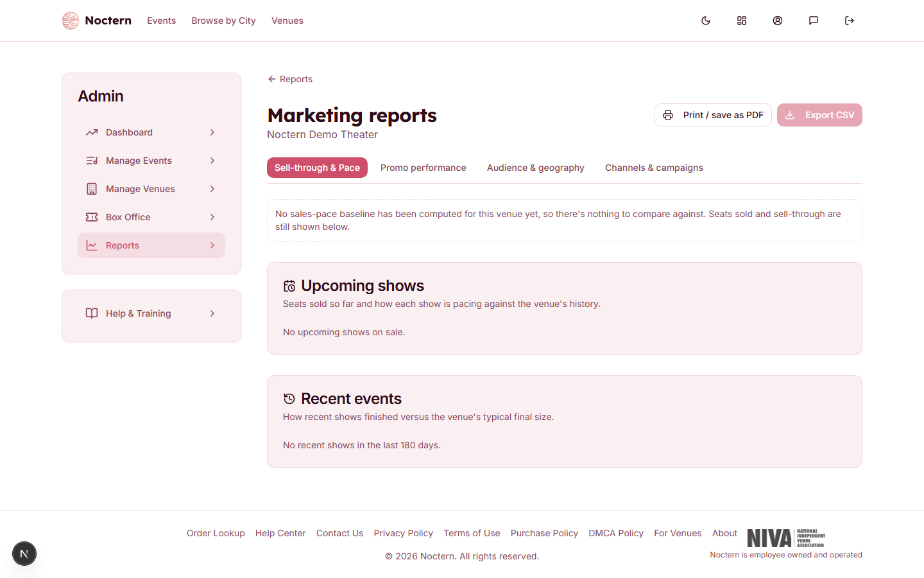Click the back arrow beside Reports
Screen dimensions: 924x578
point(271,79)
